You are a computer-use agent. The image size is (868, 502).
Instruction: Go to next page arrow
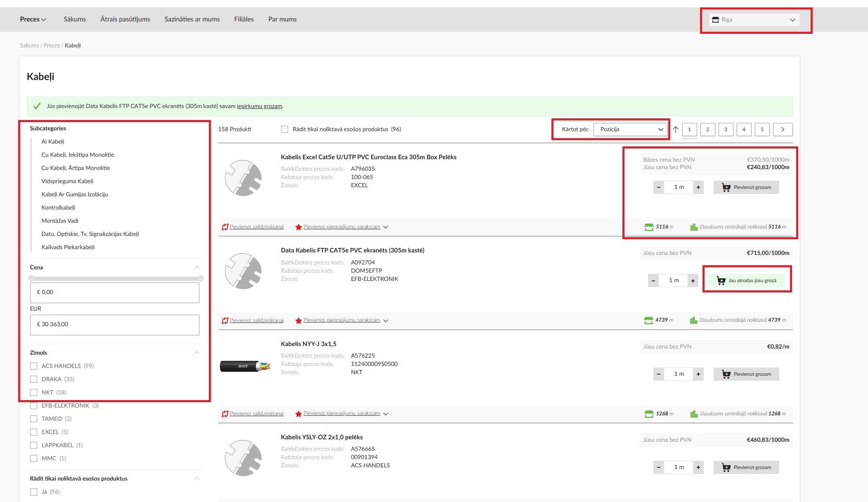coord(783,130)
